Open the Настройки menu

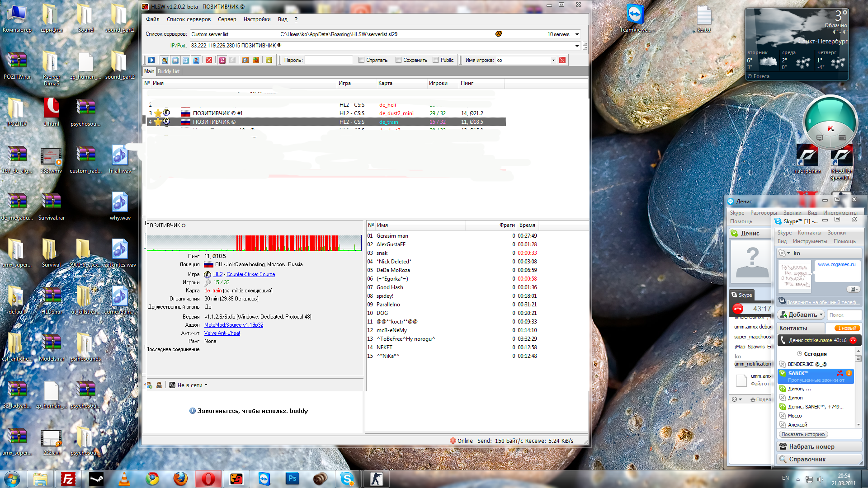(257, 19)
